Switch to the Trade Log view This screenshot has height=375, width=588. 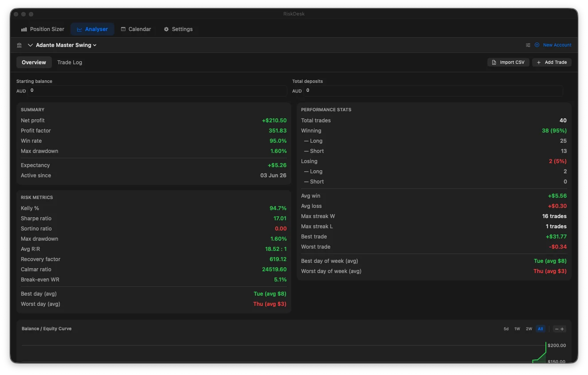70,62
